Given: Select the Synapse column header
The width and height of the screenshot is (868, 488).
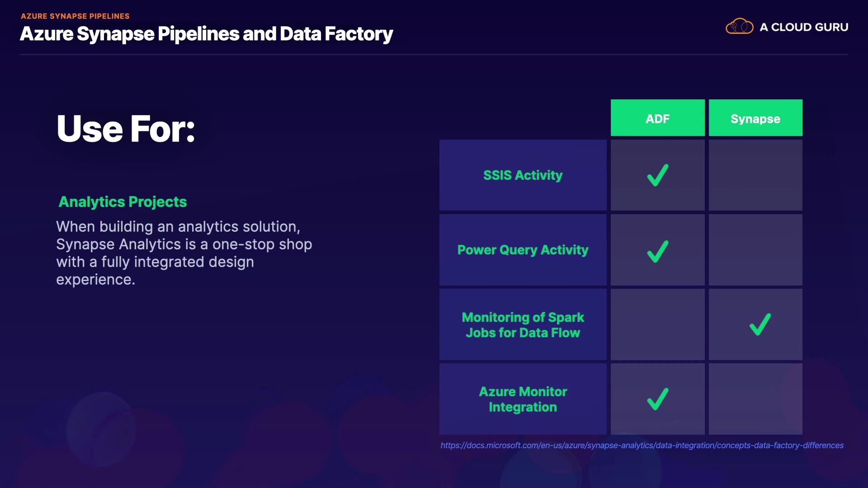Looking at the screenshot, I should point(755,118).
